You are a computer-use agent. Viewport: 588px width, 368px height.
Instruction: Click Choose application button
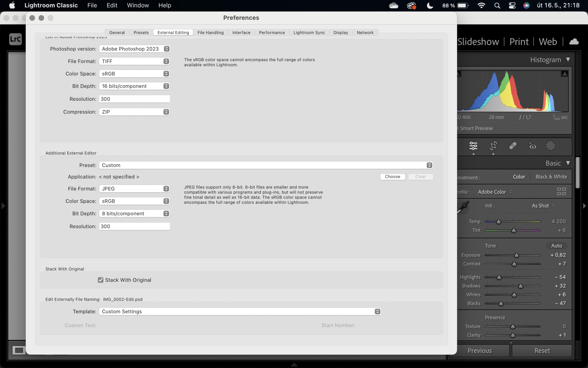coord(393,177)
